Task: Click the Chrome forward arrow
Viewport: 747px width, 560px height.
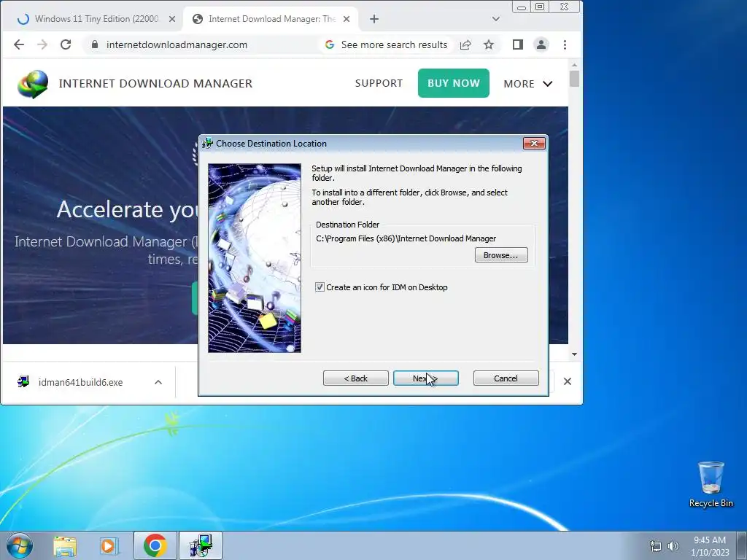Action: click(42, 44)
